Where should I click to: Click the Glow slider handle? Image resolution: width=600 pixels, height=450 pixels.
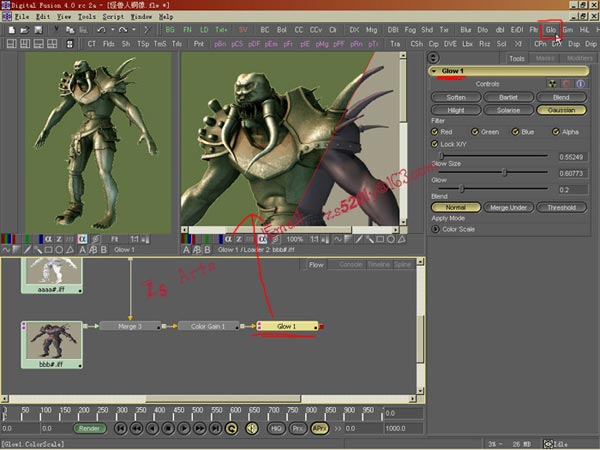click(504, 172)
